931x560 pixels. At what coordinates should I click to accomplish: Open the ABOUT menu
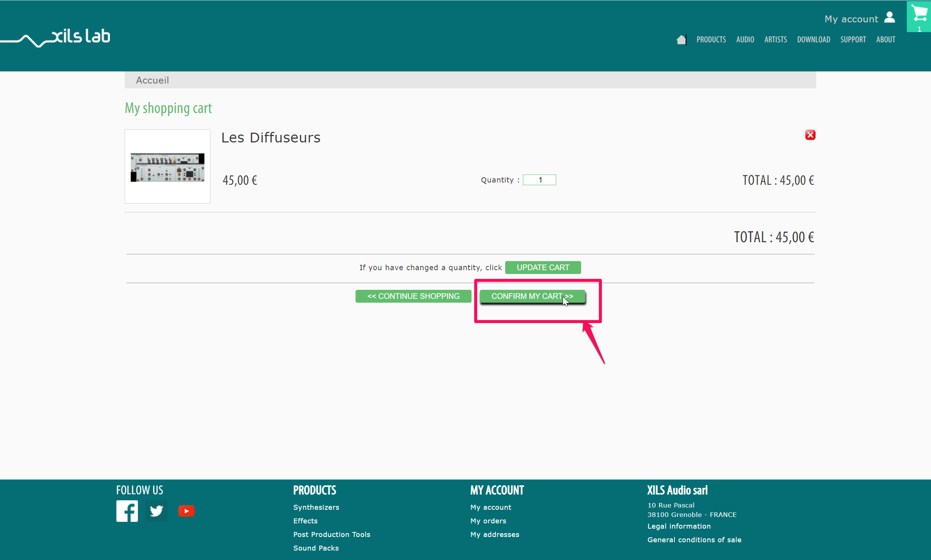click(x=886, y=40)
